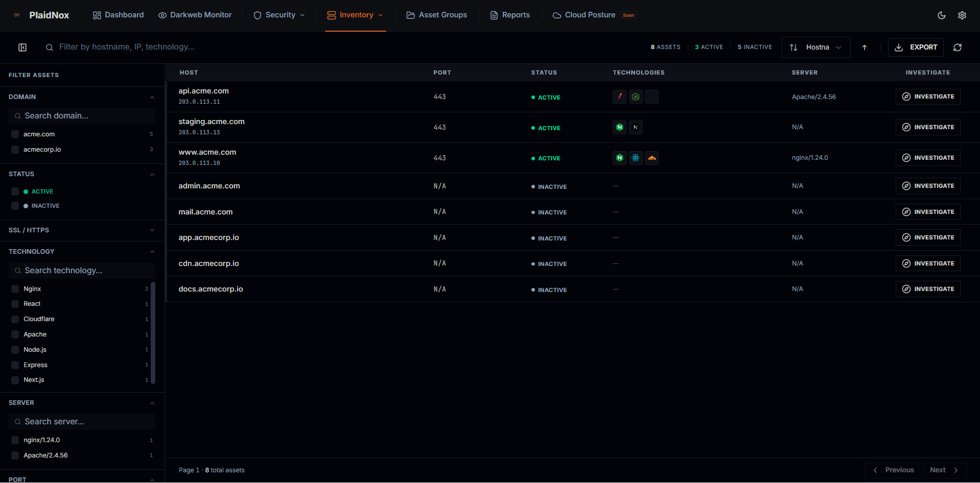Open the Hostna sort dropdown
This screenshot has width=980, height=483.
pos(815,47)
